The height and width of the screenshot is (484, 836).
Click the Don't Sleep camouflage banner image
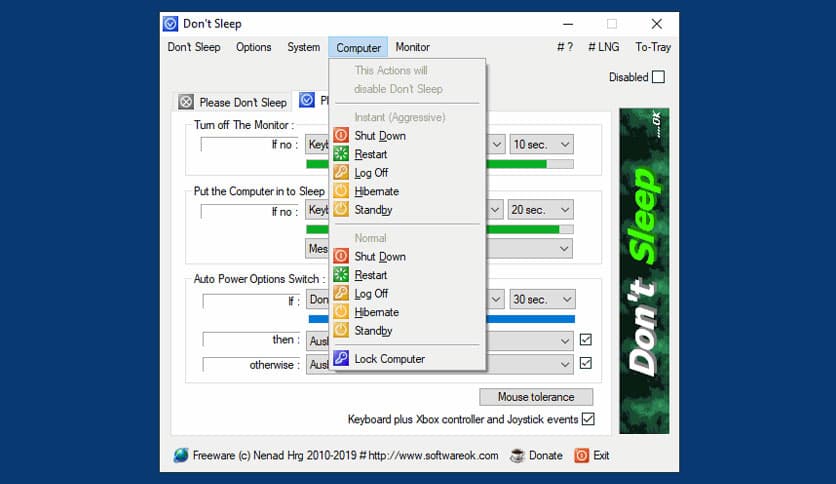click(x=644, y=271)
